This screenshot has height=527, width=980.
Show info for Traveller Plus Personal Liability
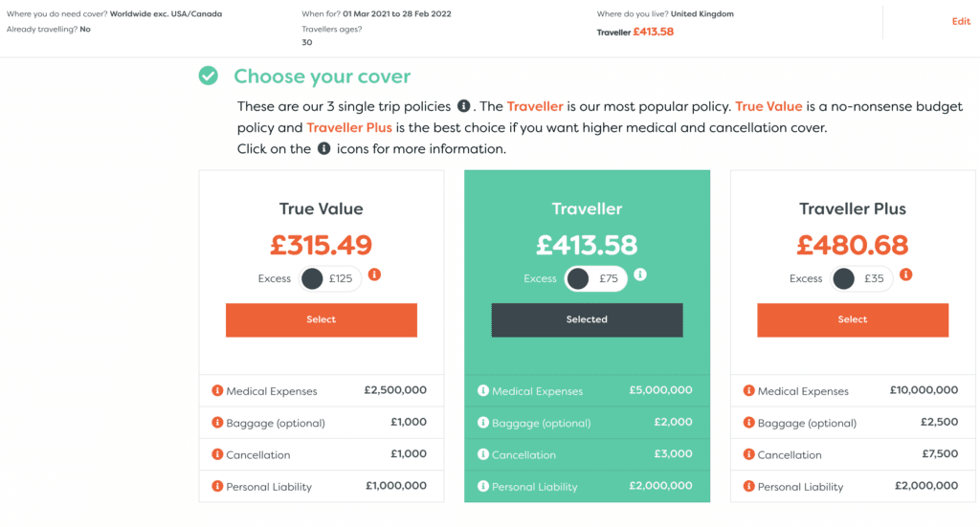[x=748, y=487]
